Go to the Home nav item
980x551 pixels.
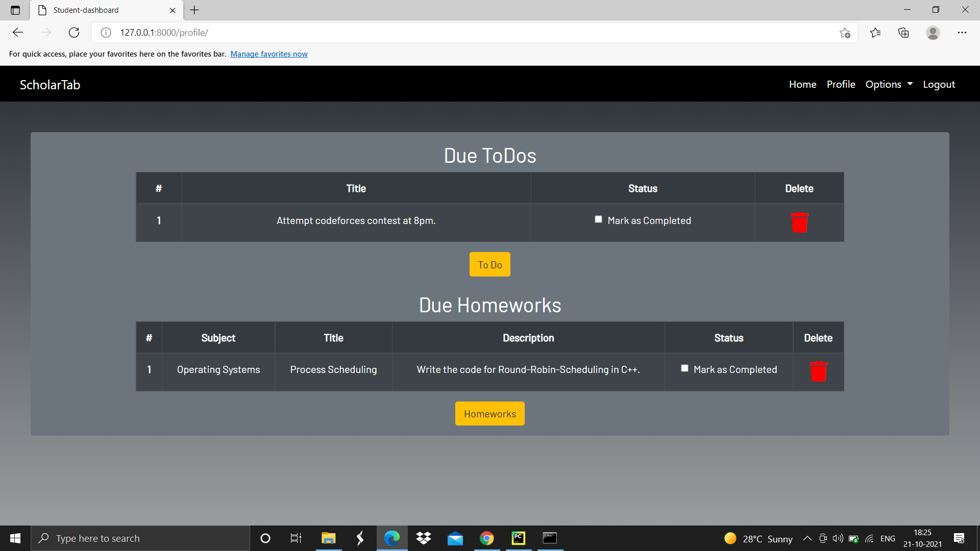802,84
